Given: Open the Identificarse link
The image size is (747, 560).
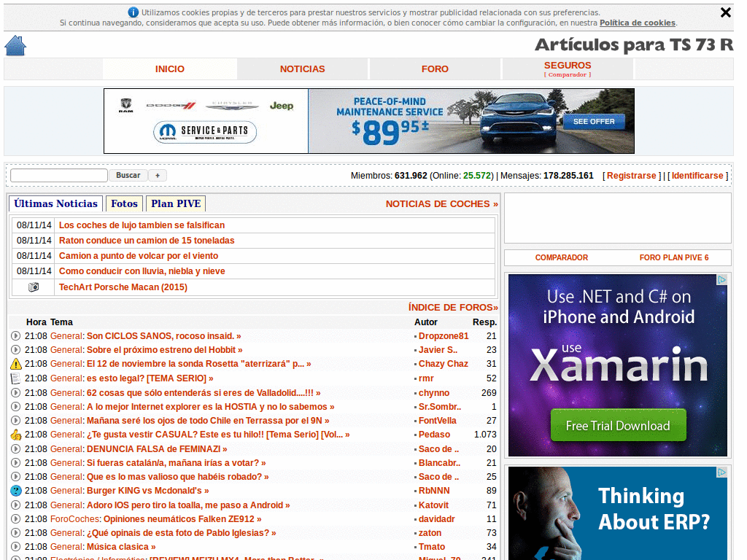Looking at the screenshot, I should tap(697, 176).
